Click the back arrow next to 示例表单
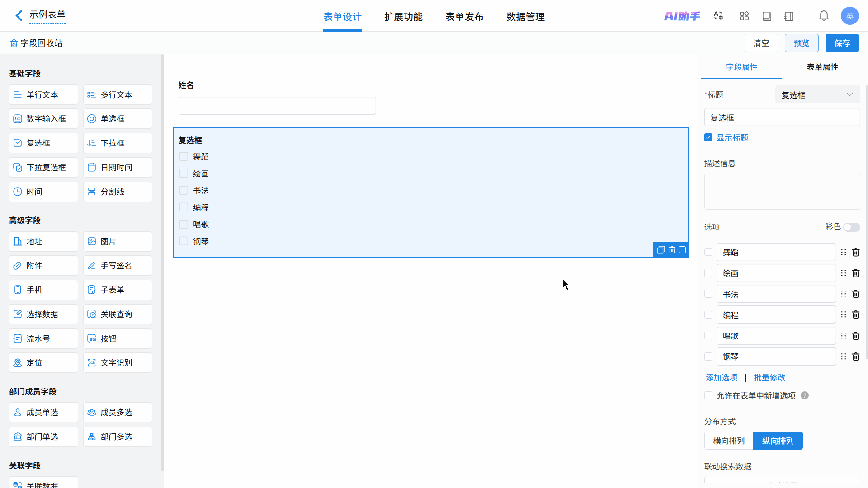 pyautogui.click(x=19, y=16)
